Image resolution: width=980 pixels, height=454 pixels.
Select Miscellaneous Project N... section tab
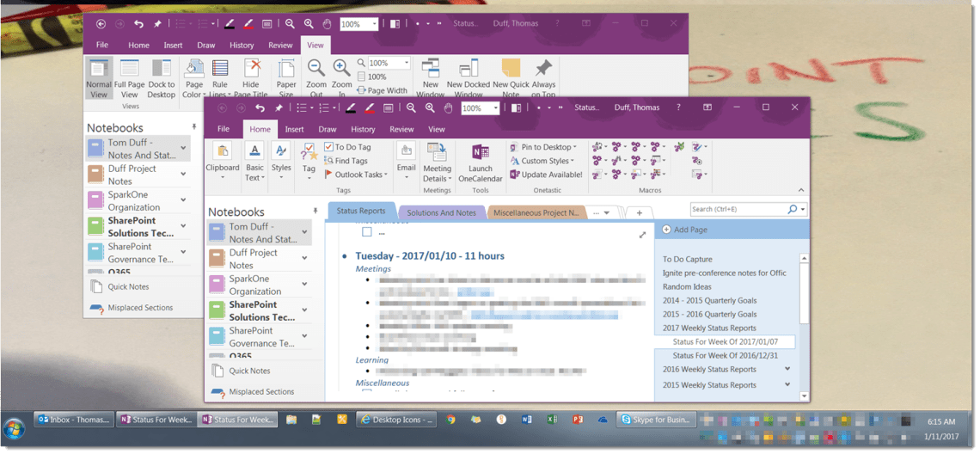[x=536, y=212]
